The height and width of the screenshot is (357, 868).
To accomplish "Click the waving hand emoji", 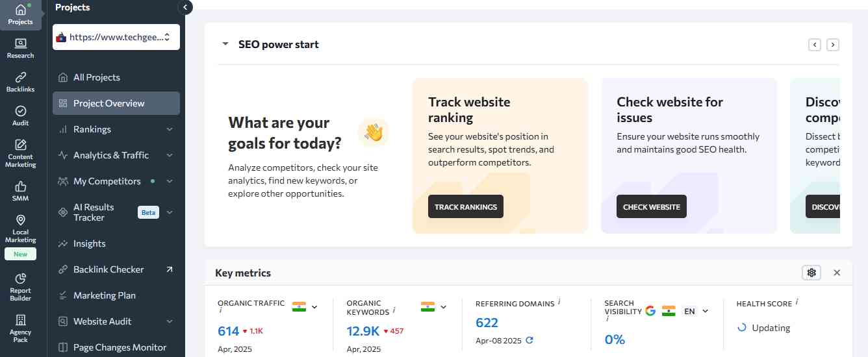I will [x=374, y=132].
